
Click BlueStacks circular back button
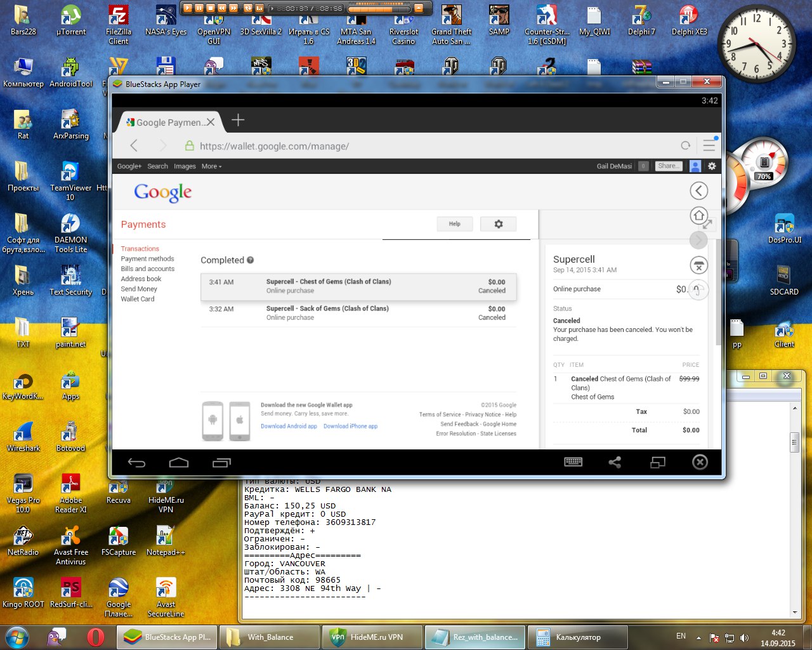pos(698,190)
